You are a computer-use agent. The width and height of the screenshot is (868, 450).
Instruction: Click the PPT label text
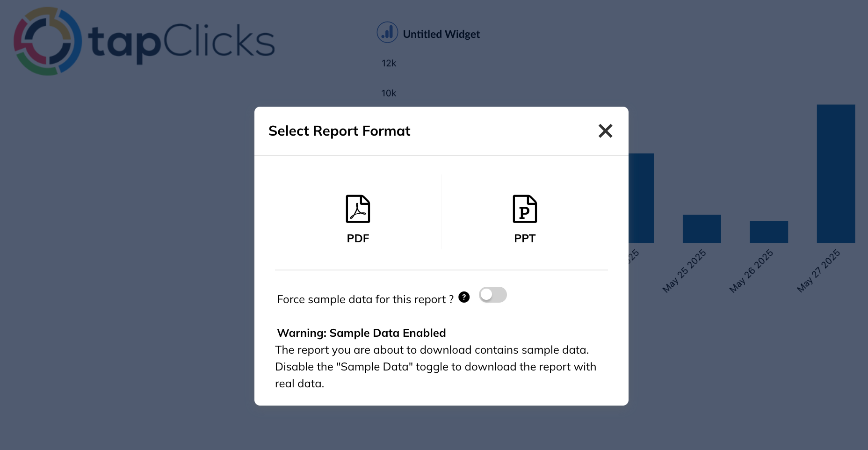(525, 238)
